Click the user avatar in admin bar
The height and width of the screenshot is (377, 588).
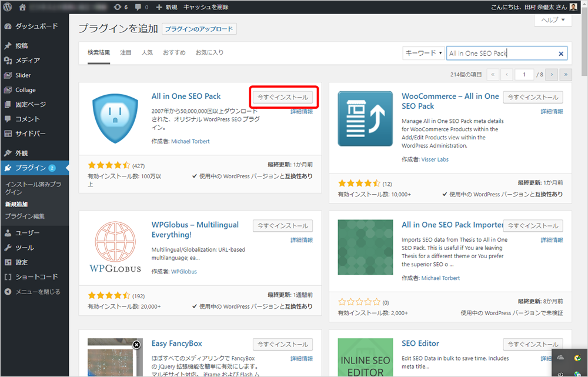(573, 6)
